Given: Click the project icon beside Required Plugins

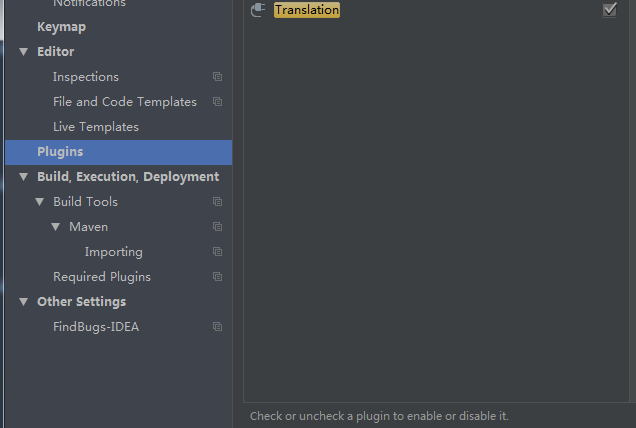Looking at the screenshot, I should click(x=217, y=277).
